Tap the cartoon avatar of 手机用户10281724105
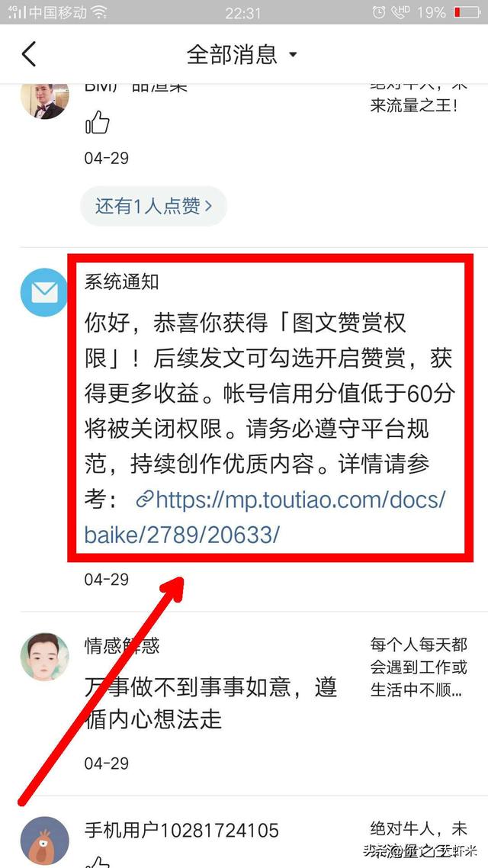Screen dimensions: 488x868 (45, 841)
